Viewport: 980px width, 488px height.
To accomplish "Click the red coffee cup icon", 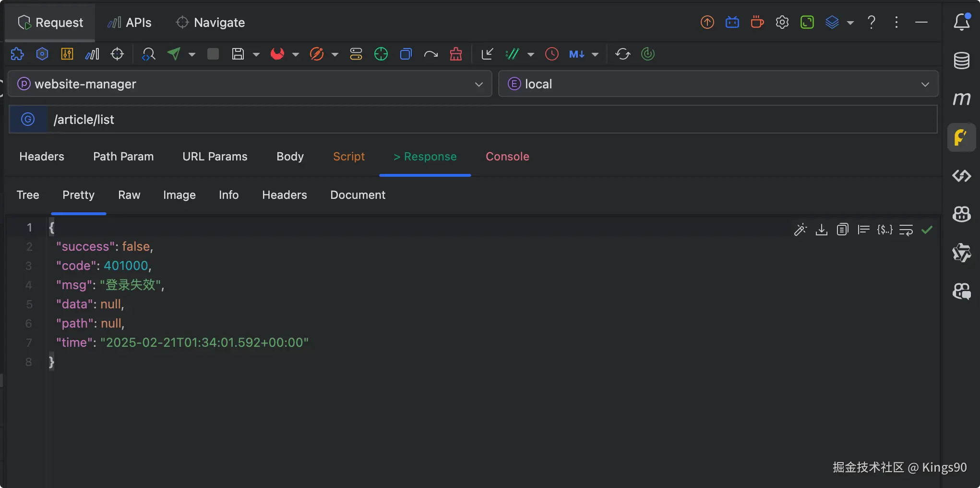I will [757, 22].
